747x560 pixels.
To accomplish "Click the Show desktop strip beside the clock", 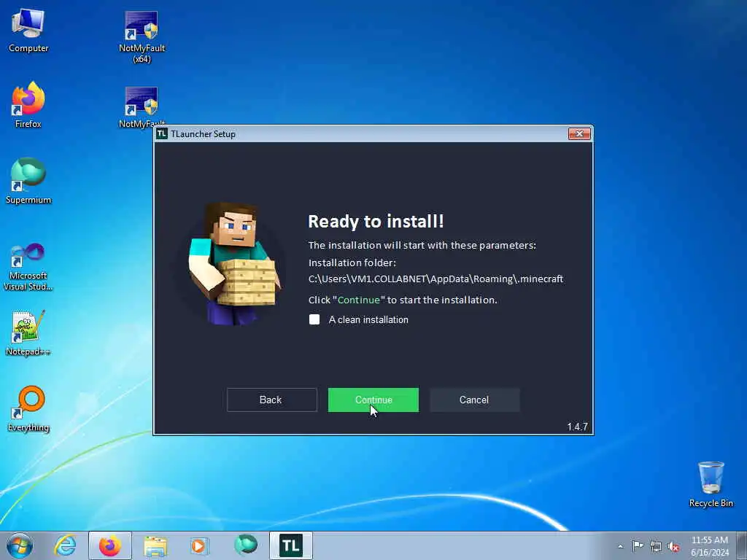I will [x=742, y=545].
